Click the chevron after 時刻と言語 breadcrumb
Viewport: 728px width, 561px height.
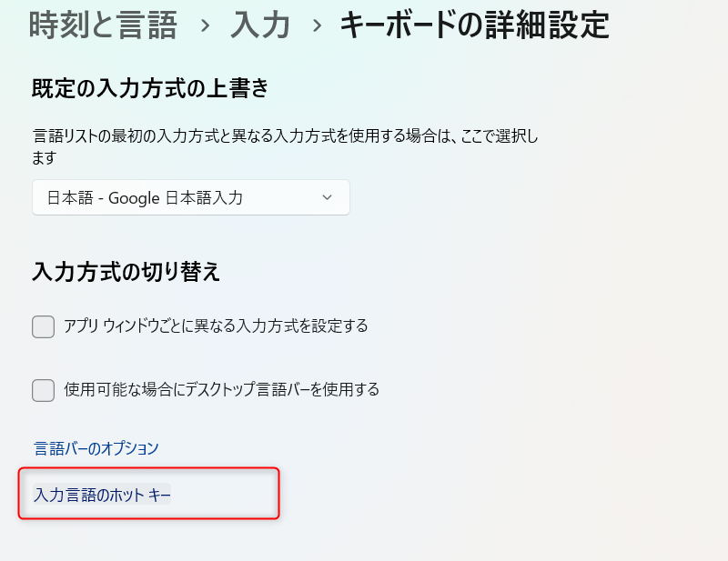click(205, 26)
